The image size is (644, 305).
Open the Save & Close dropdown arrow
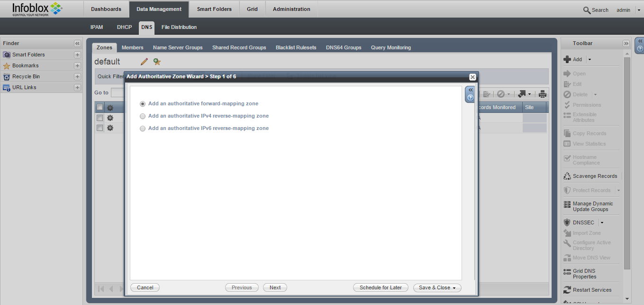(454, 288)
